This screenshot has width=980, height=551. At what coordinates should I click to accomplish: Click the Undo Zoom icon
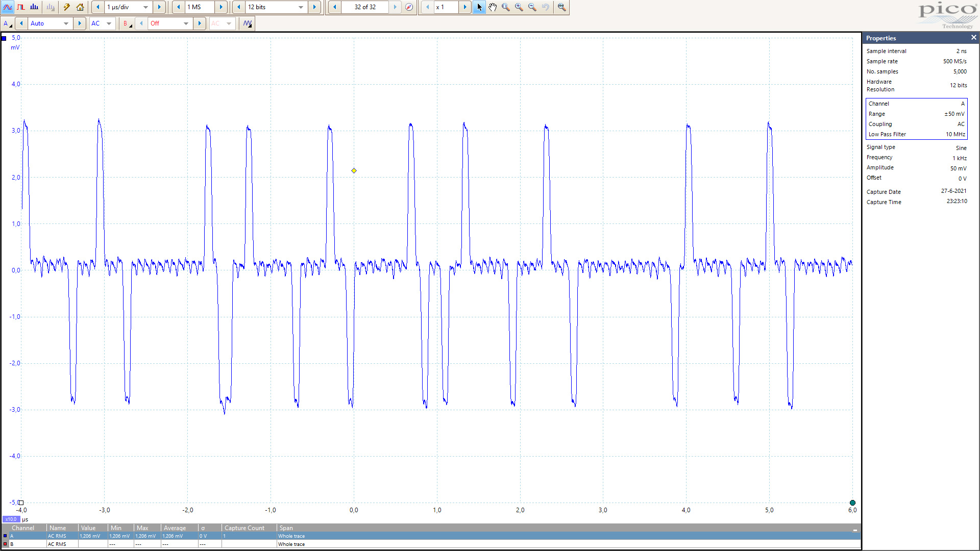tap(545, 7)
